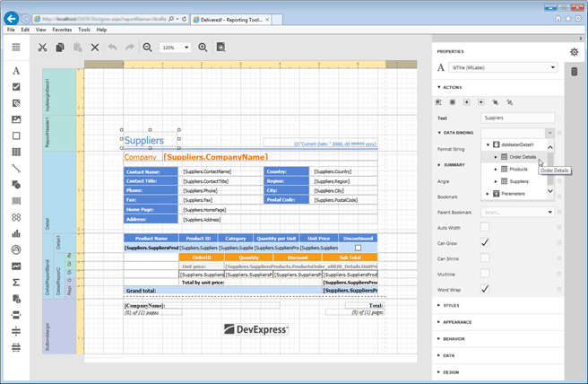Viewport: 588px width, 384px height.
Task: Click the zoom out magnifier icon
Action: (147, 48)
